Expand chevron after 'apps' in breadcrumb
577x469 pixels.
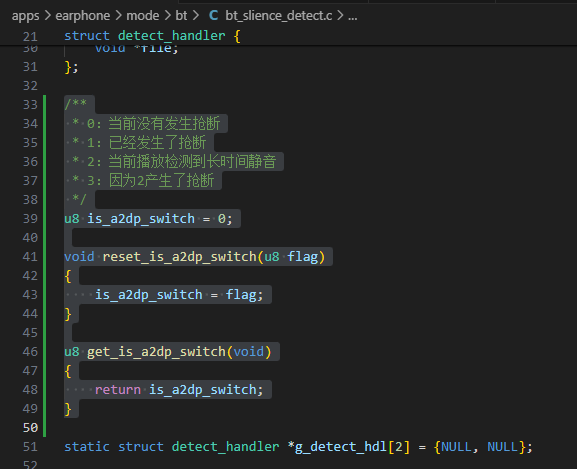(47, 16)
